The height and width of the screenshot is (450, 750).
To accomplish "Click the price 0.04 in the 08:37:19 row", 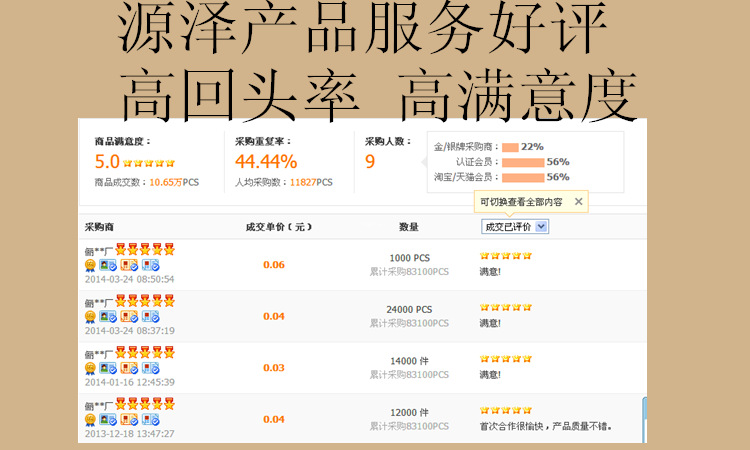I will click(274, 316).
